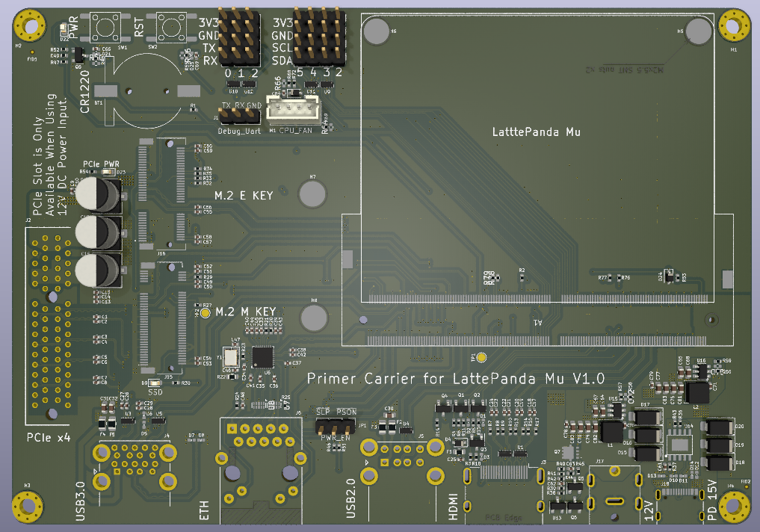
Task: Click the Debug_Uart pin header
Action: pos(241,115)
